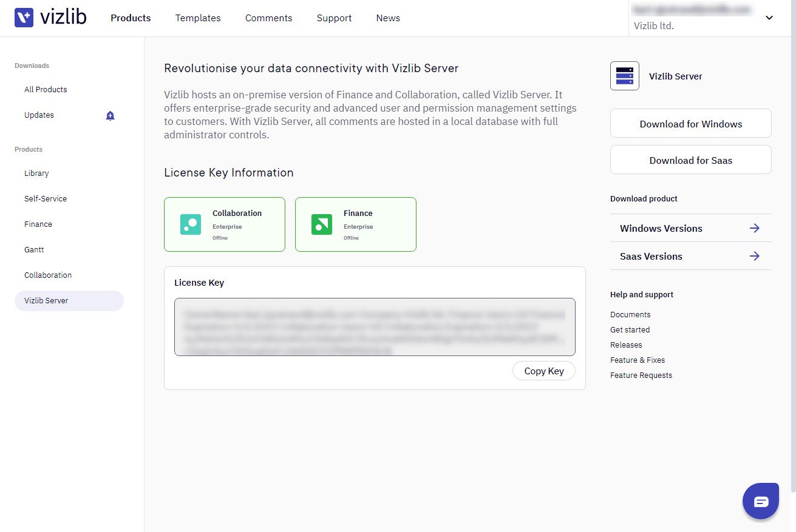
Task: Click the Vizlib logo icon
Action: [24, 18]
